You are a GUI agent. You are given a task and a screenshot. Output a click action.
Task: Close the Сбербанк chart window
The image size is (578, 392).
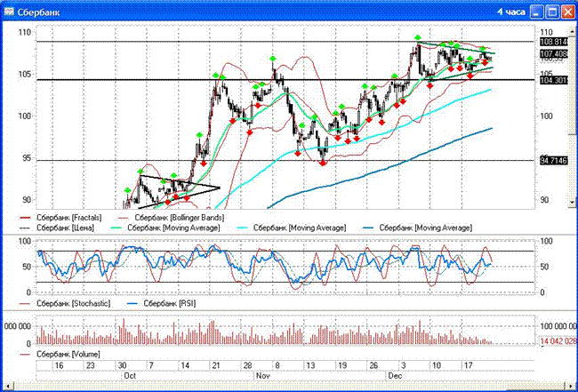(x=568, y=12)
